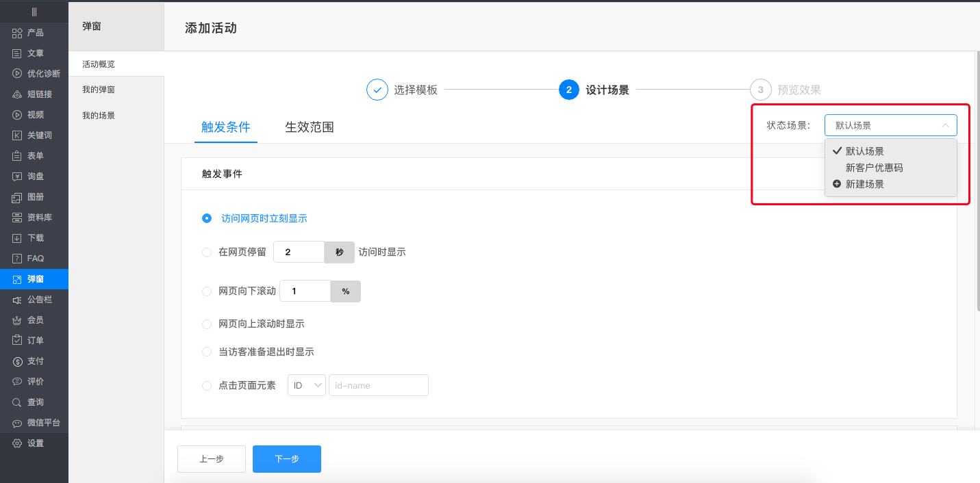
Task: Open the 产品 section in the sidebar
Action: click(33, 33)
